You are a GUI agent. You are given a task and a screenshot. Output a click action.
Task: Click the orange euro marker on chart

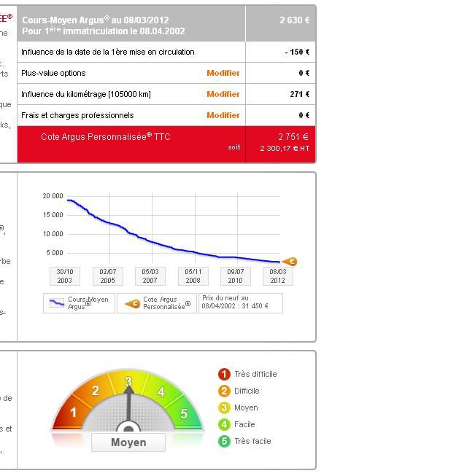tap(290, 262)
